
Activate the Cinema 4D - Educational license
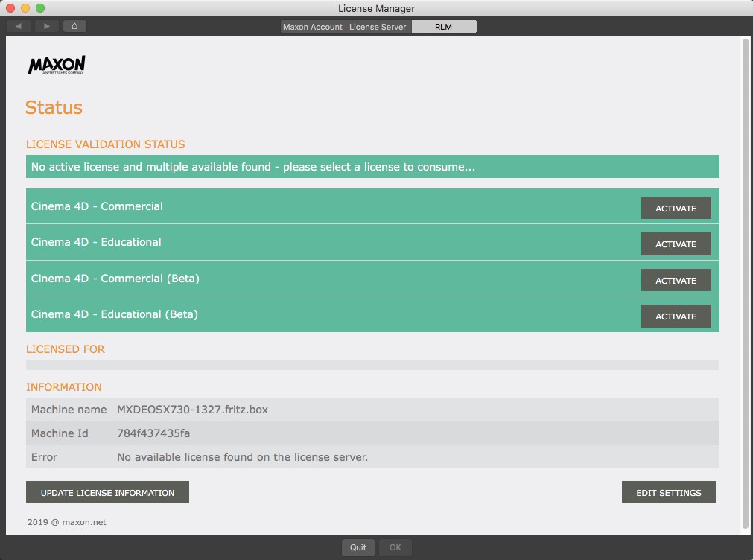676,244
